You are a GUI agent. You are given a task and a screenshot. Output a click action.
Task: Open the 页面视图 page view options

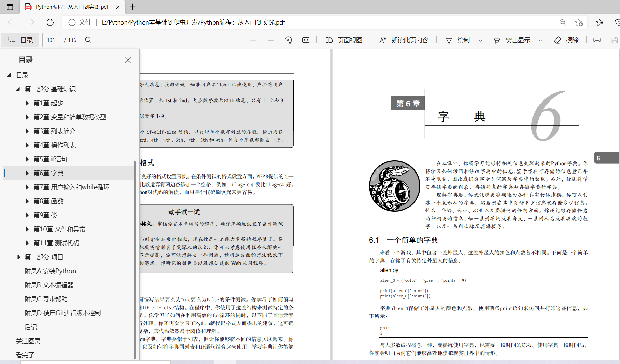[344, 40]
